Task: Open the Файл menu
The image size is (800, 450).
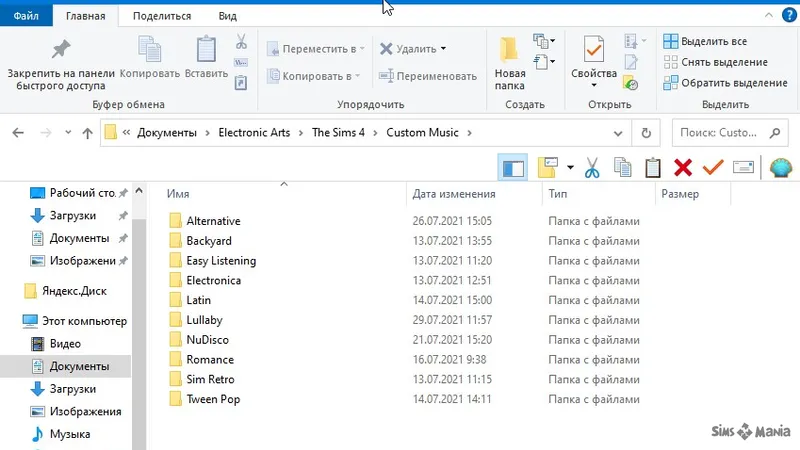Action: (x=26, y=16)
